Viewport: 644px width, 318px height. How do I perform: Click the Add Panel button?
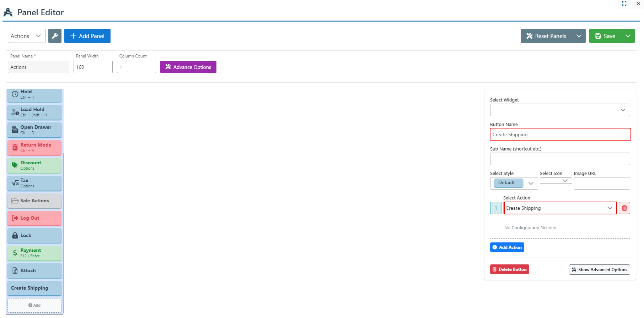coord(87,36)
